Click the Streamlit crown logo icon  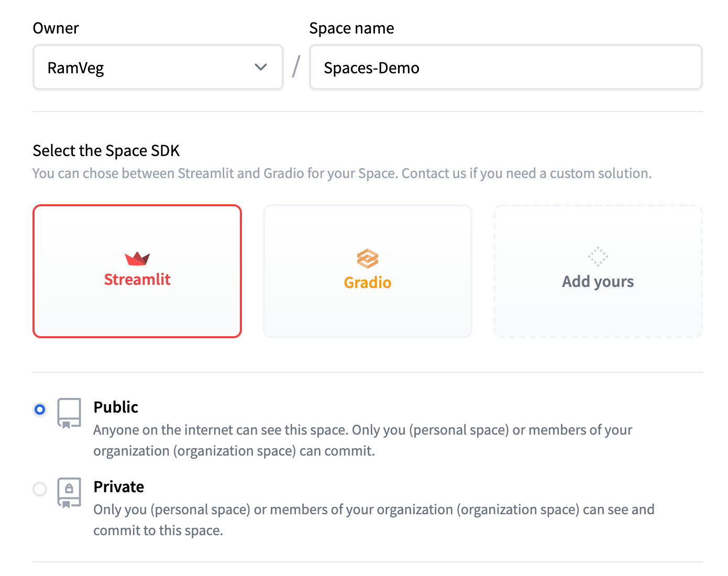coord(137,258)
